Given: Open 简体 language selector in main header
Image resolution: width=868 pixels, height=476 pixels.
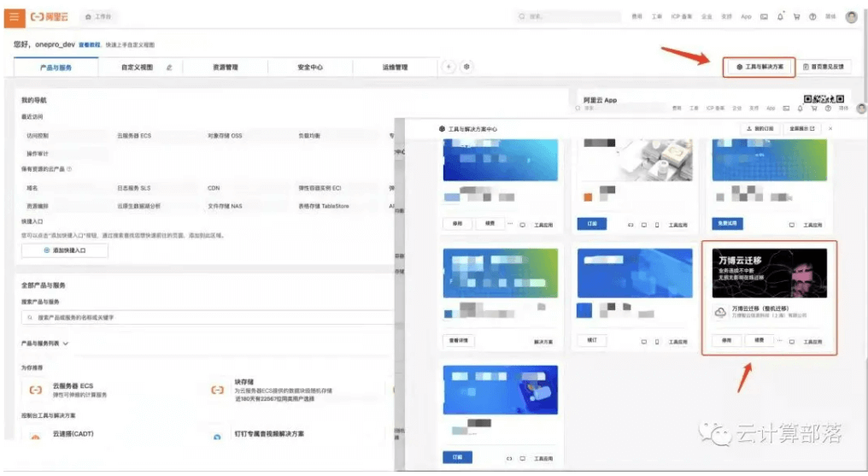Looking at the screenshot, I should coord(831,17).
